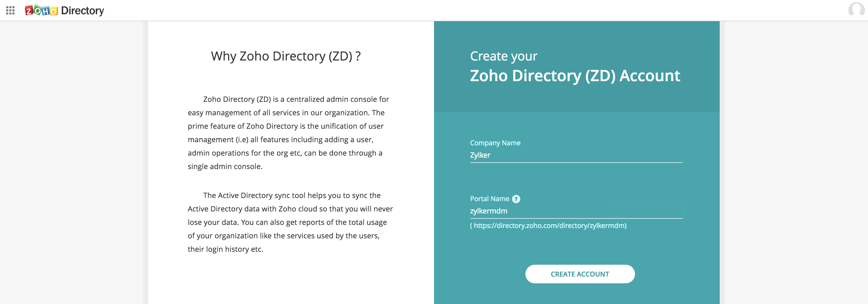This screenshot has height=304, width=868.
Task: Select the Zylker text in Company Name
Action: pos(480,155)
